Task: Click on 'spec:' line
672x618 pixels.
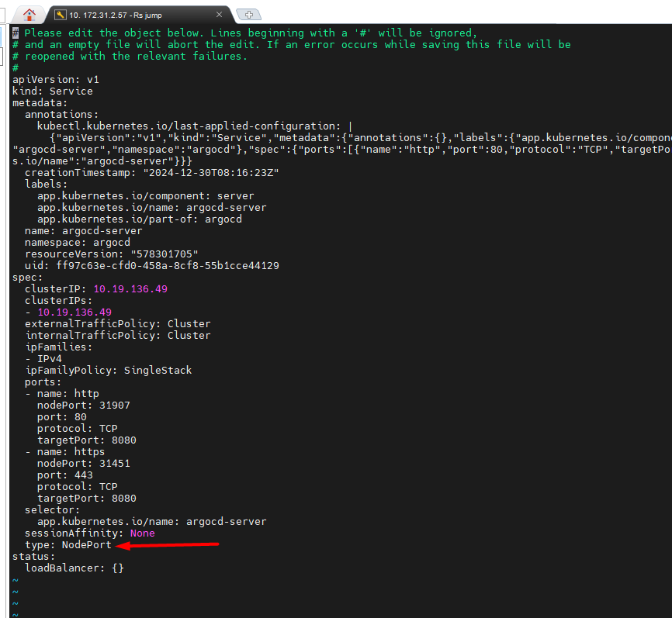Action: [x=27, y=277]
